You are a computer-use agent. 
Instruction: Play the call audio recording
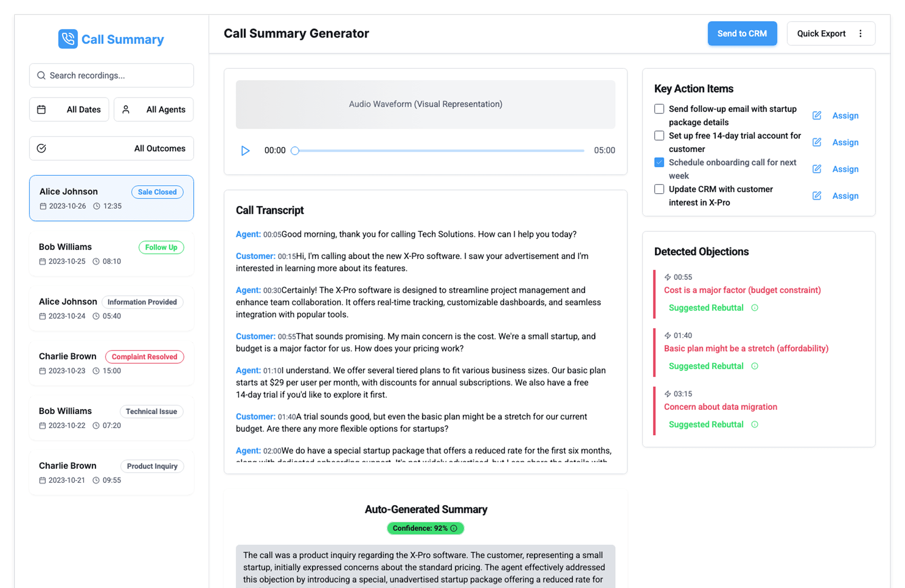[245, 151]
